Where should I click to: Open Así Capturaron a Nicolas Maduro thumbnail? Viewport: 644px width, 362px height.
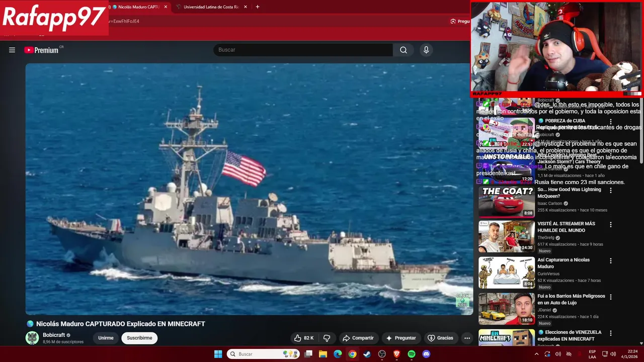[506, 272]
